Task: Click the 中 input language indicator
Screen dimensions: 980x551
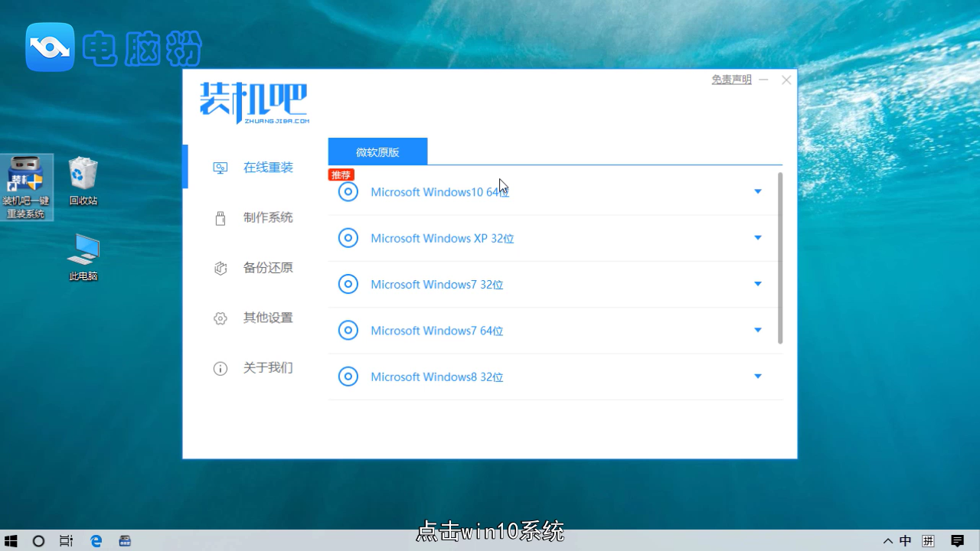Action: click(906, 541)
